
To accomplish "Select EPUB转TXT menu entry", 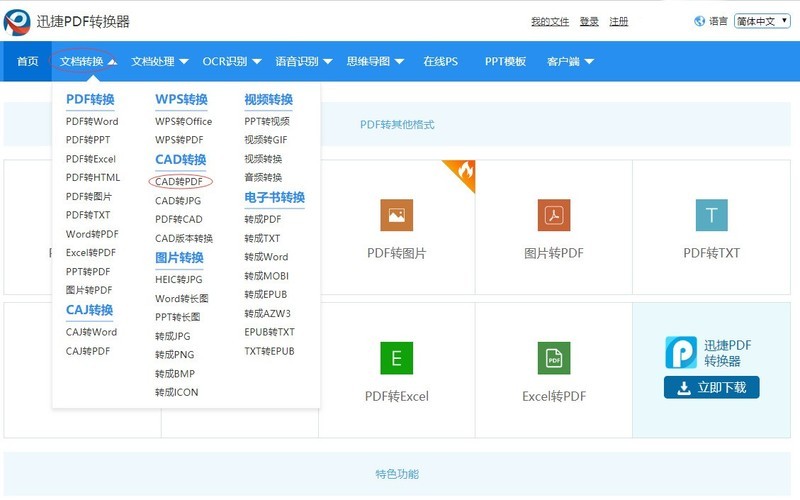I will 269,332.
